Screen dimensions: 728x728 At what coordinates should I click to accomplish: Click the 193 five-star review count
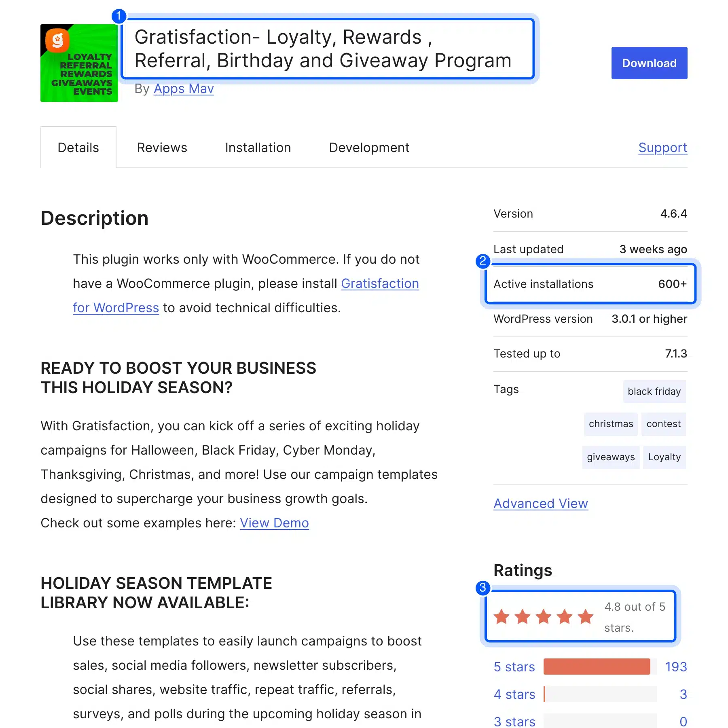coord(676,667)
